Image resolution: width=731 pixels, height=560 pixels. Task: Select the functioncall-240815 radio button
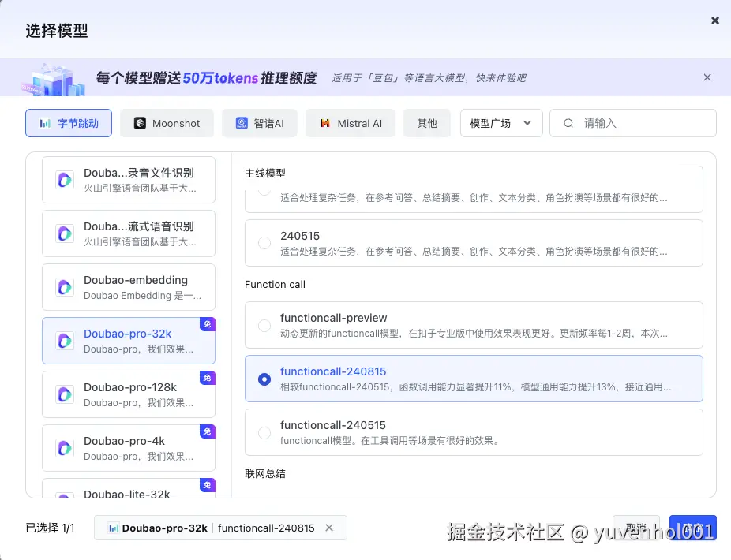(x=264, y=379)
